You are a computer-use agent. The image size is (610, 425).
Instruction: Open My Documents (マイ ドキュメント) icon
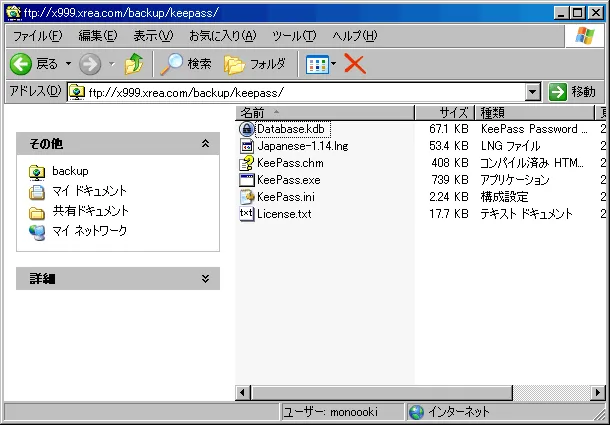click(x=37, y=192)
